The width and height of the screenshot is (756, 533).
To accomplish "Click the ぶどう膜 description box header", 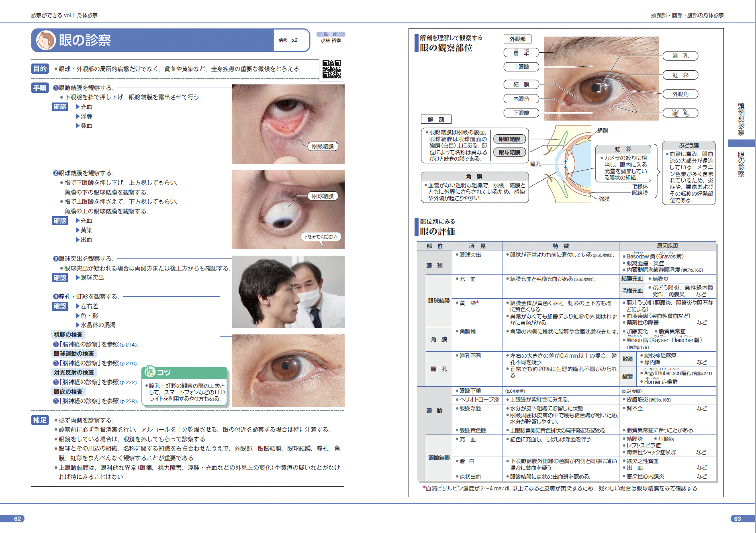I will (x=689, y=146).
